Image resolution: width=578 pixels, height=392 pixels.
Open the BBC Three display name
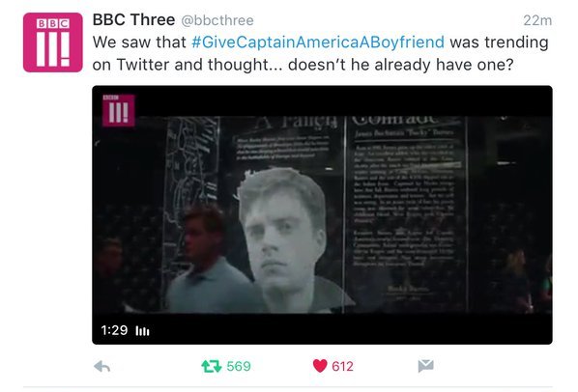[133, 20]
